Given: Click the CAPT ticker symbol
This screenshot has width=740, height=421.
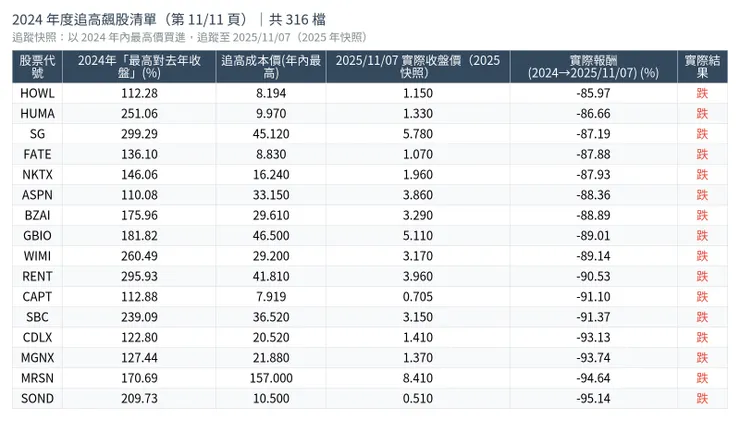Looking at the screenshot, I should pos(37,297).
